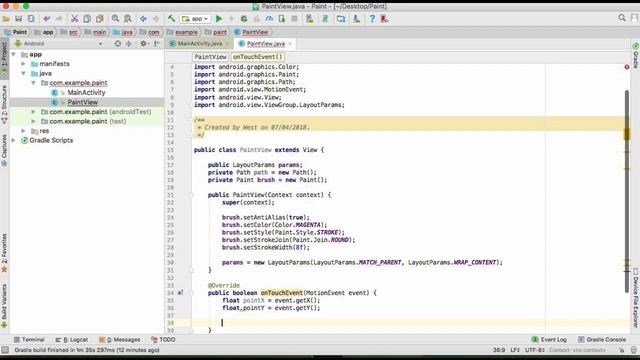Click the example breadcrumb in navigation bar

click(182, 32)
